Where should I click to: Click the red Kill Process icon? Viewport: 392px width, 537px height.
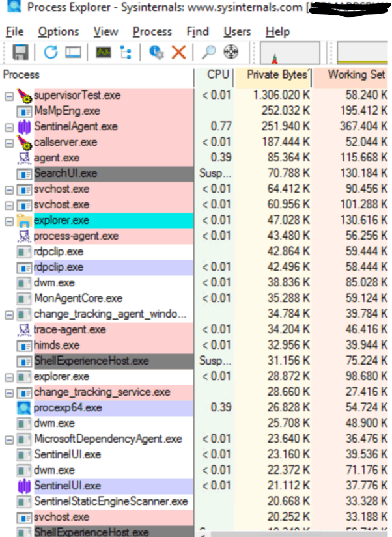178,53
